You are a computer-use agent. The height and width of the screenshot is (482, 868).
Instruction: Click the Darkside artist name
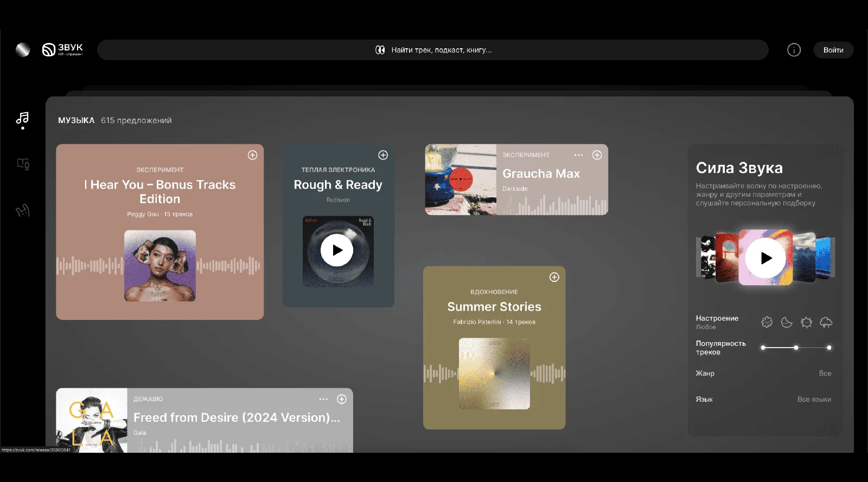[x=515, y=189]
